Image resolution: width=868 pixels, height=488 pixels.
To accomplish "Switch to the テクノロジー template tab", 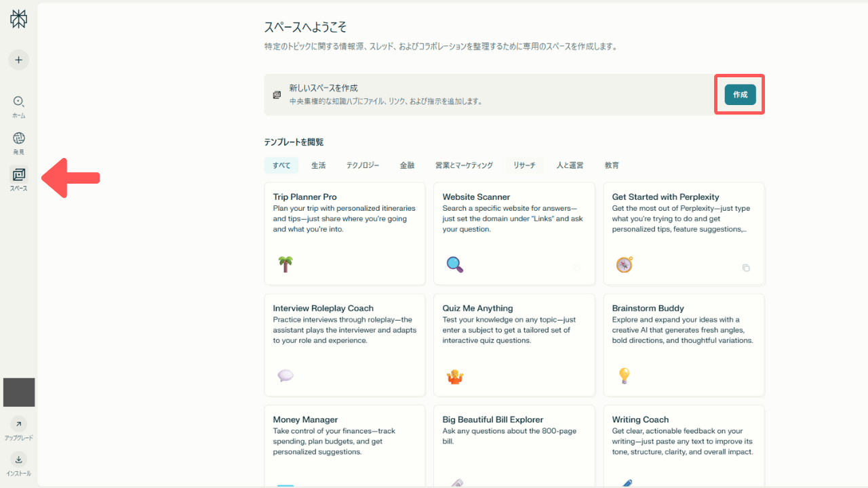I will 363,165.
